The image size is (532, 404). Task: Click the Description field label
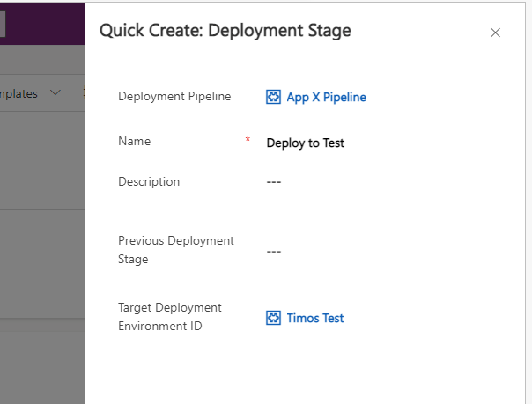pos(149,181)
